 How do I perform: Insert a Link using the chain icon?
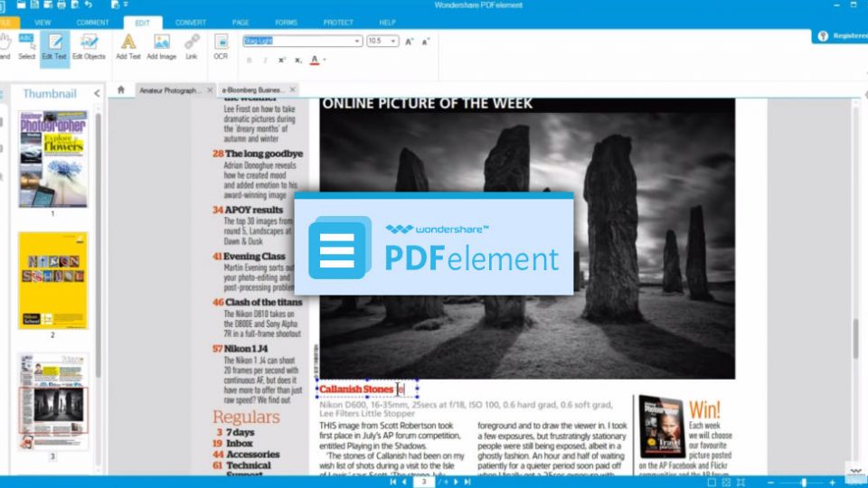point(192,46)
